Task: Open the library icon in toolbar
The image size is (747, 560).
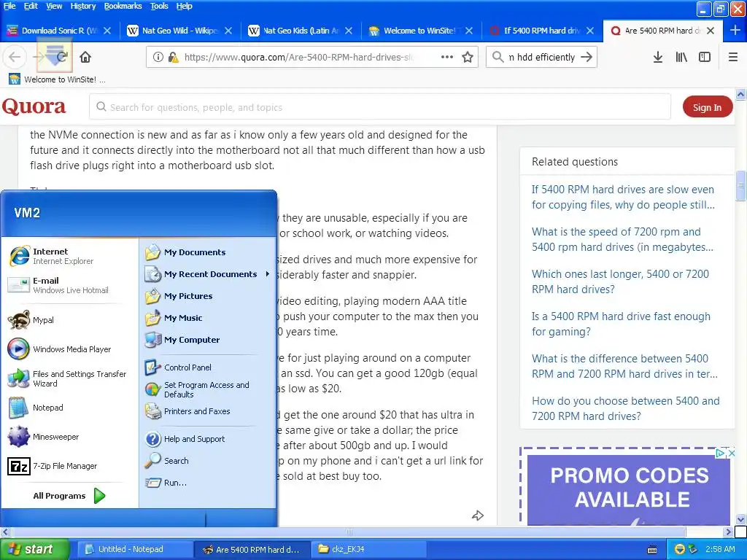Action: pos(681,57)
